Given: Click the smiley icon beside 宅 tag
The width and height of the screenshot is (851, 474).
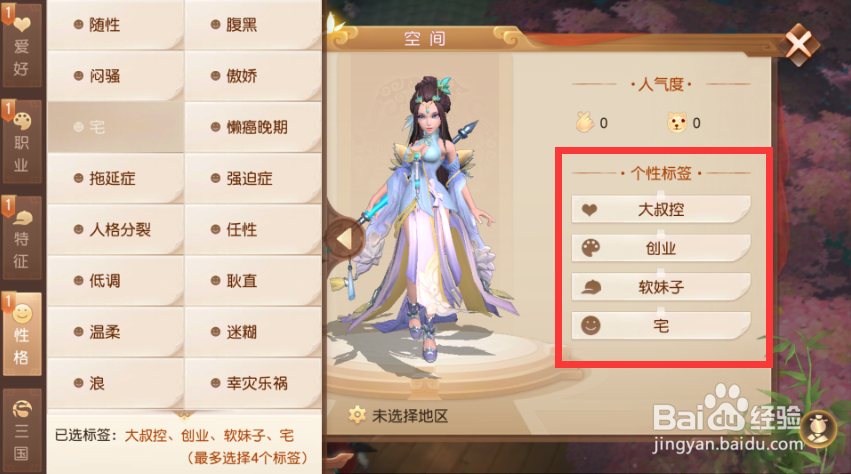Looking at the screenshot, I should tap(590, 326).
